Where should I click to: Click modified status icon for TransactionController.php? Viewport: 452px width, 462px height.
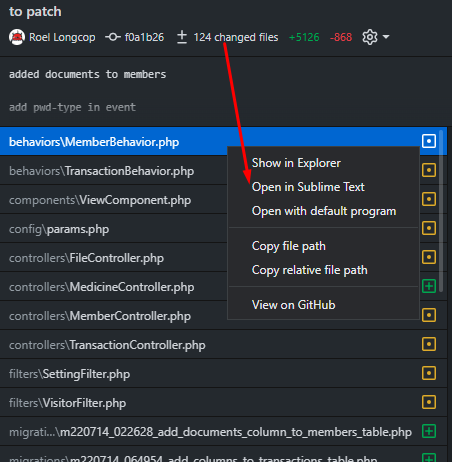point(429,344)
